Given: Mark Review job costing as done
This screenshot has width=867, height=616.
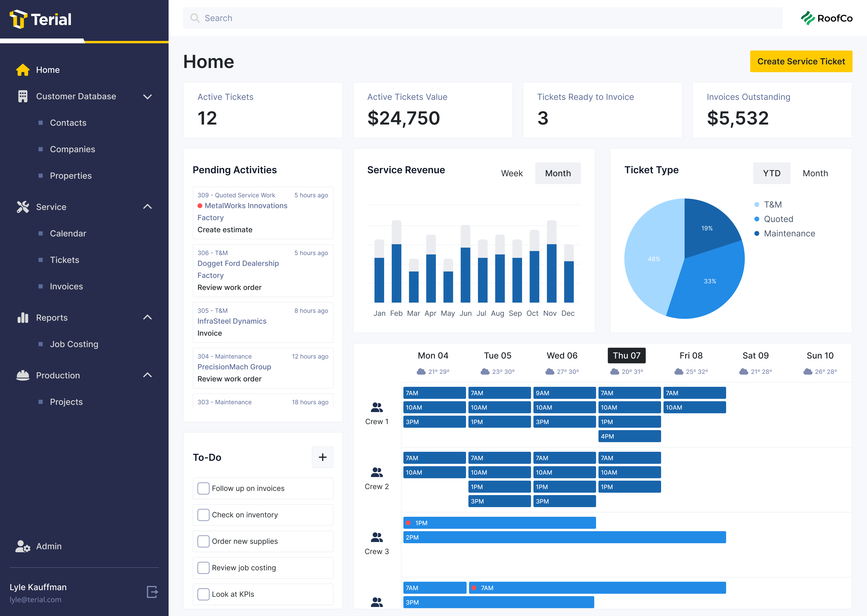Looking at the screenshot, I should 204,568.
